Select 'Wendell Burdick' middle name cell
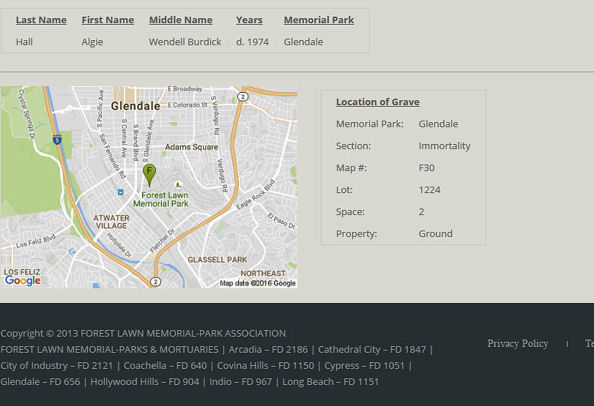Image resolution: width=594 pixels, height=406 pixels. tap(185, 42)
